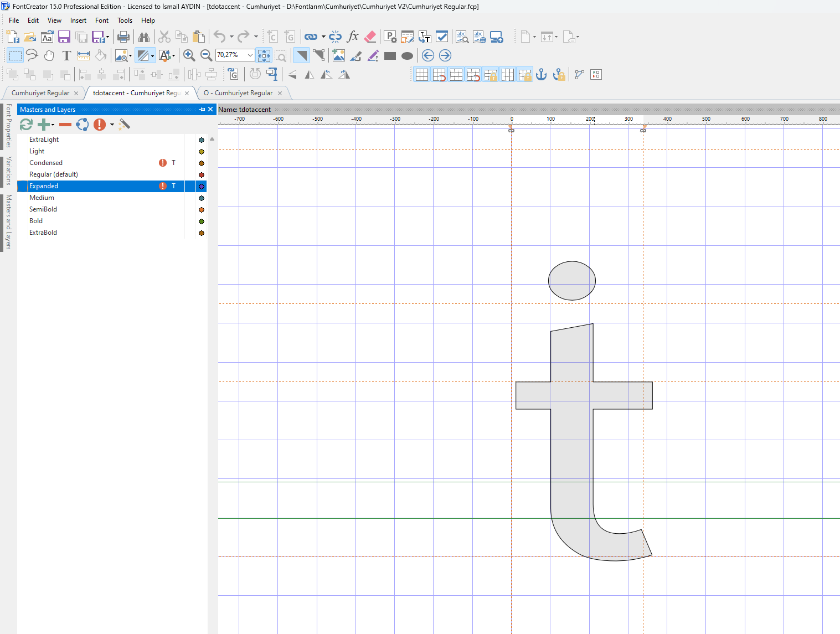Open the Add master dropdown arrow
Screen dimensions: 840x634
pyautogui.click(x=53, y=125)
